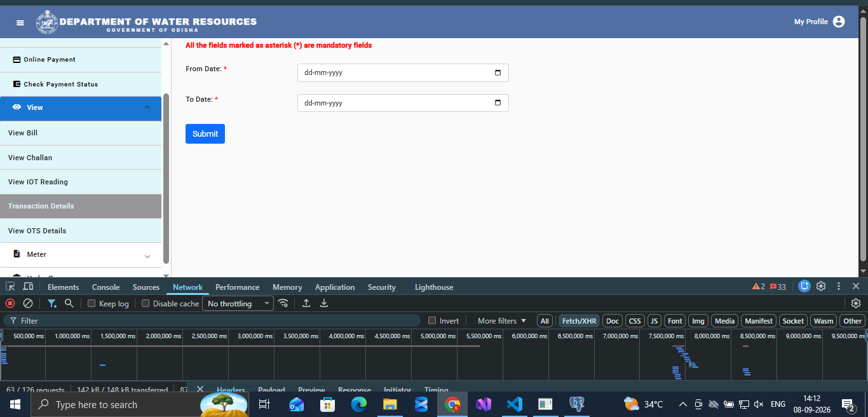Enable the Keep log checkbox

(92, 303)
